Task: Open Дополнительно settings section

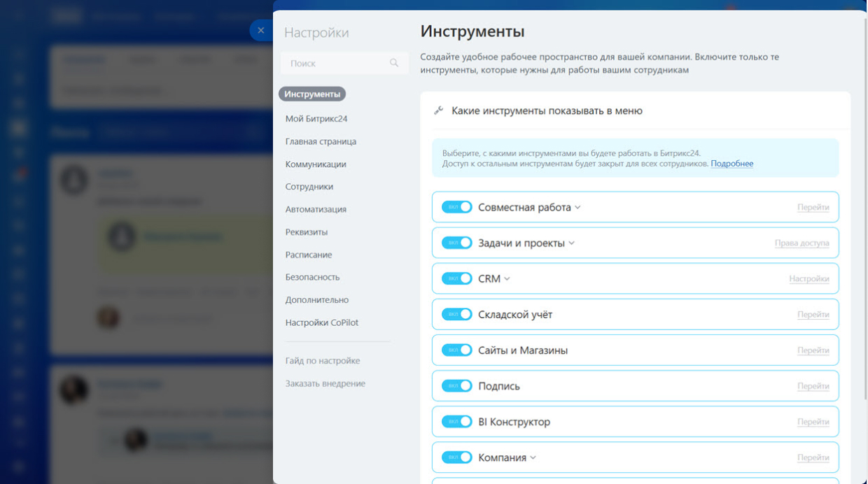Action: coord(317,300)
